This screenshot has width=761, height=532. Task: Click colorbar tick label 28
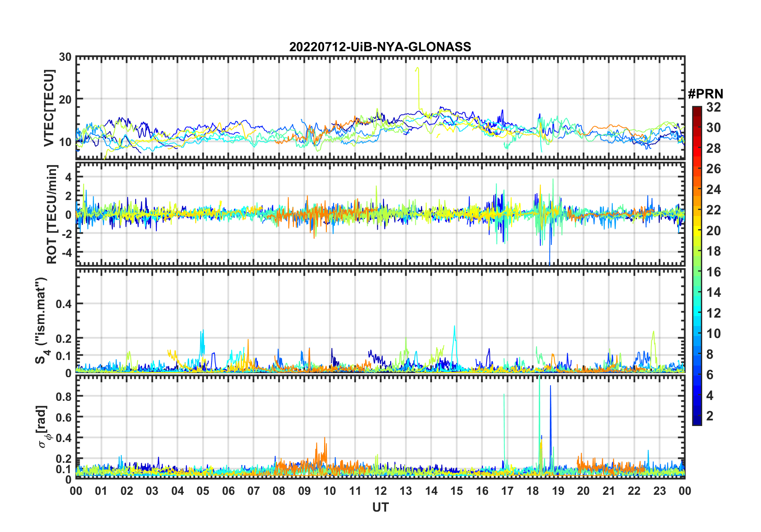713,148
